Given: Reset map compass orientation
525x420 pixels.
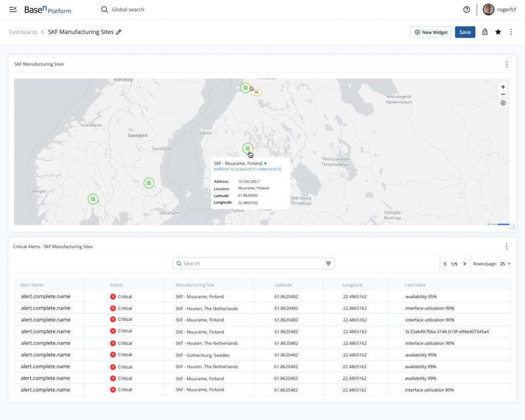Looking at the screenshot, I should (503, 103).
